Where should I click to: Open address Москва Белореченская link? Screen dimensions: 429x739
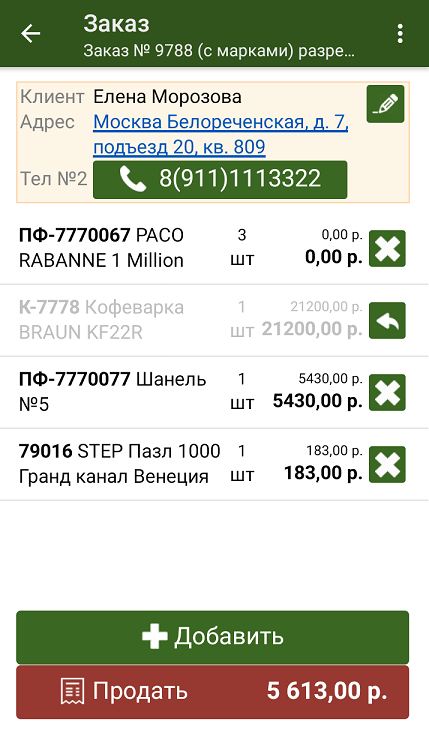221,135
